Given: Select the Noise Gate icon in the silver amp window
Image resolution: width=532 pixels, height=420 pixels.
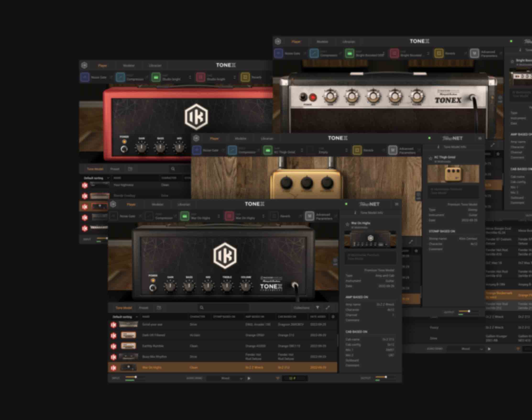Looking at the screenshot, I should click(x=279, y=53).
